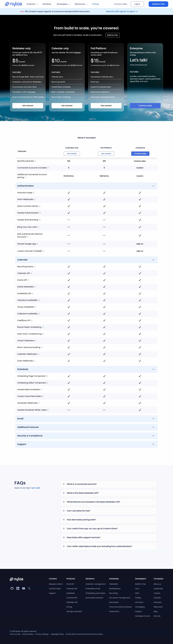The height and width of the screenshot is (644, 173).
Task: Open the Developers navigation dropdown
Action: pyautogui.click(x=63, y=4)
